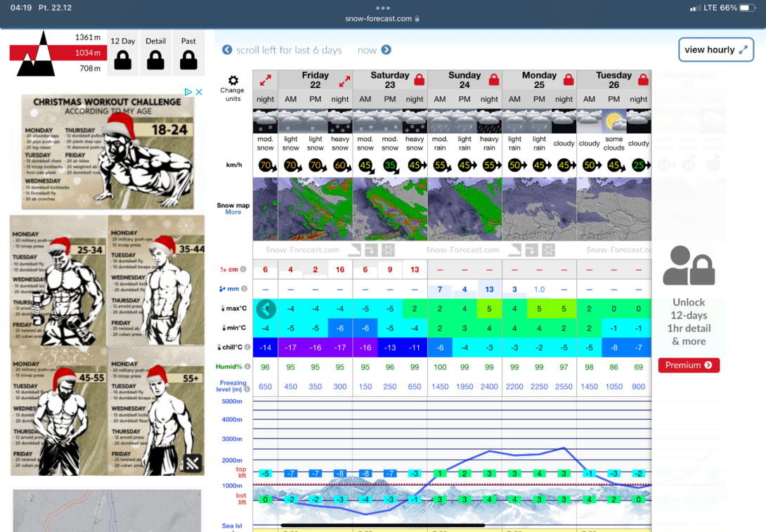Open the Change units gear icon
The width and height of the screenshot is (766, 532).
coord(233,81)
